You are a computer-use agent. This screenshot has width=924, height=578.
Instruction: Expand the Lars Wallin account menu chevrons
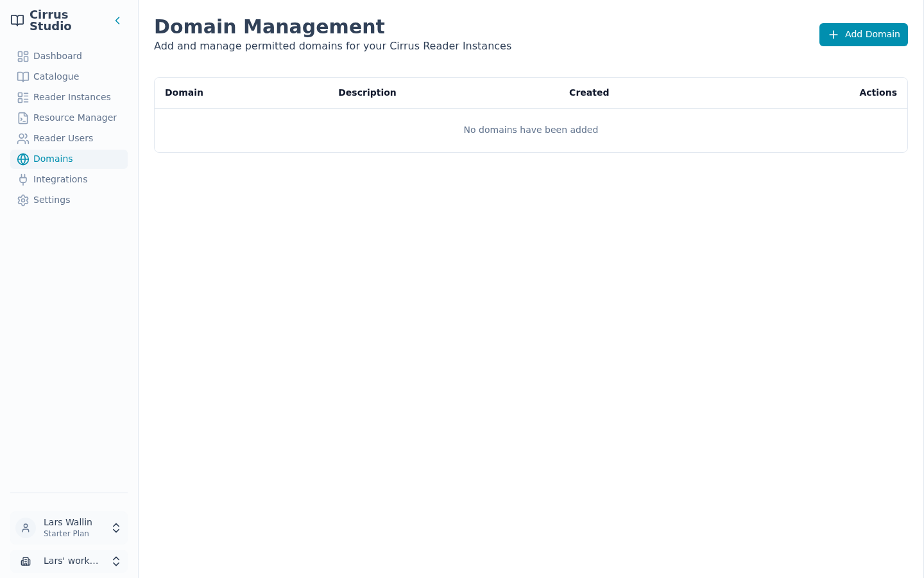116,528
